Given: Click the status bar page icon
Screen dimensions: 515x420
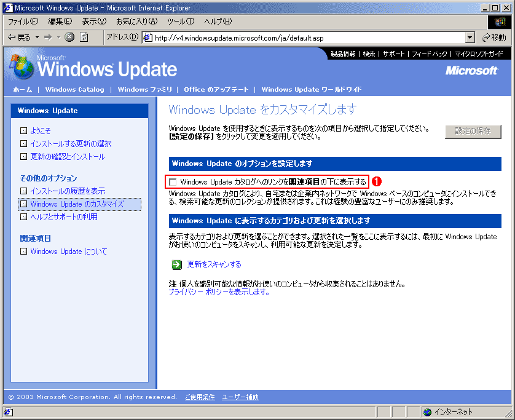Looking at the screenshot, I should point(8,412).
